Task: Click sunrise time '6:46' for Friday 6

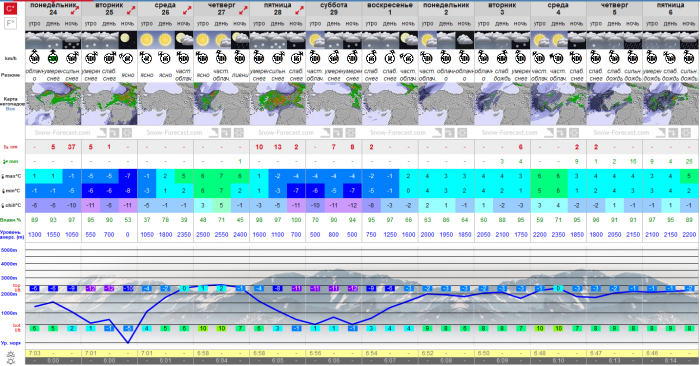Action: [652, 353]
